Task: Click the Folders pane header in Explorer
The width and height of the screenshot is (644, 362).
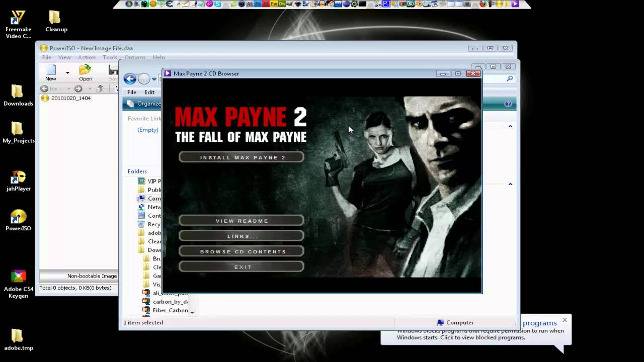Action: pos(137,171)
